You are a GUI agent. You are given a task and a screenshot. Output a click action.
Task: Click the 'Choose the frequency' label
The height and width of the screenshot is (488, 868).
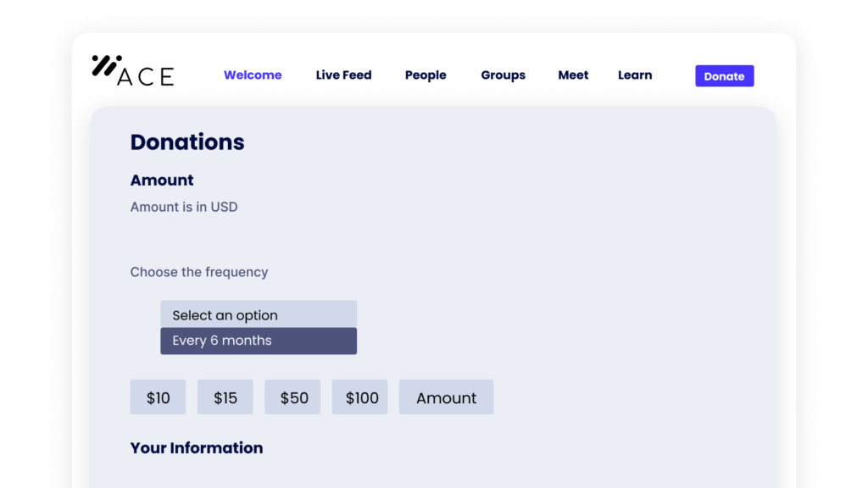coord(199,272)
